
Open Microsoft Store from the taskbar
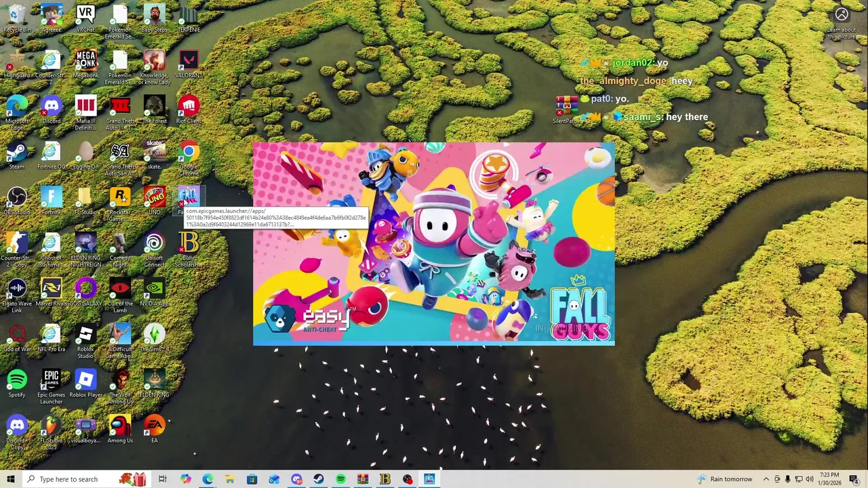(252, 479)
